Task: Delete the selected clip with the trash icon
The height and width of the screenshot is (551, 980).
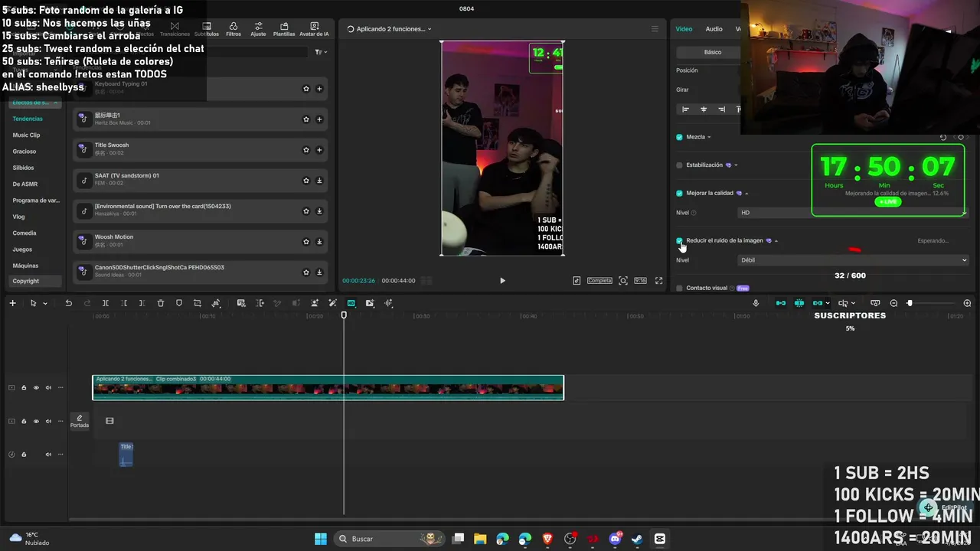Action: [x=161, y=303]
